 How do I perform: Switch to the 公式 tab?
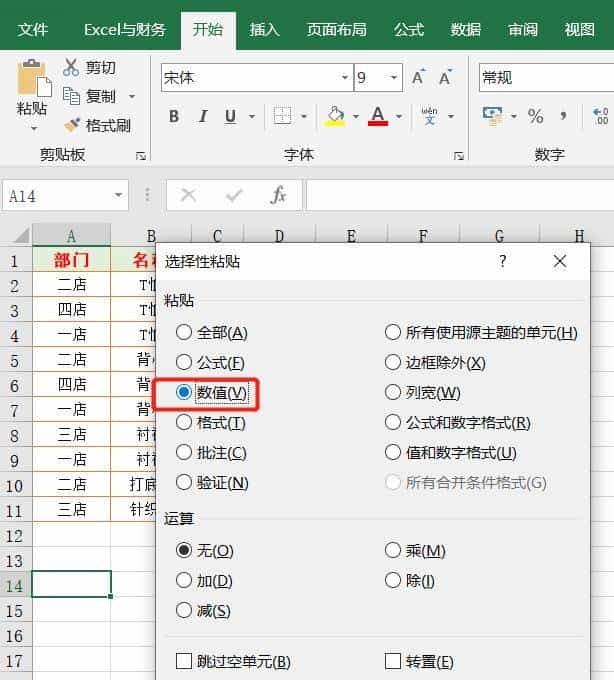tap(408, 29)
